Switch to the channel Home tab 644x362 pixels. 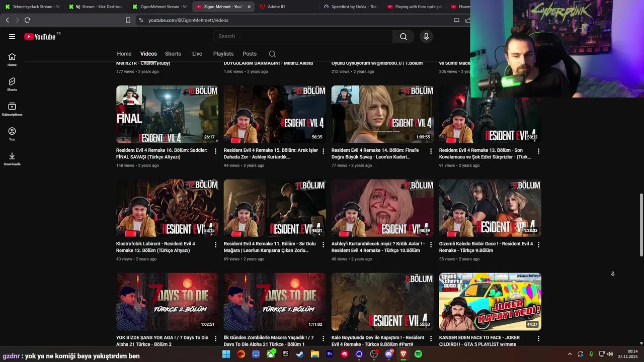point(124,54)
